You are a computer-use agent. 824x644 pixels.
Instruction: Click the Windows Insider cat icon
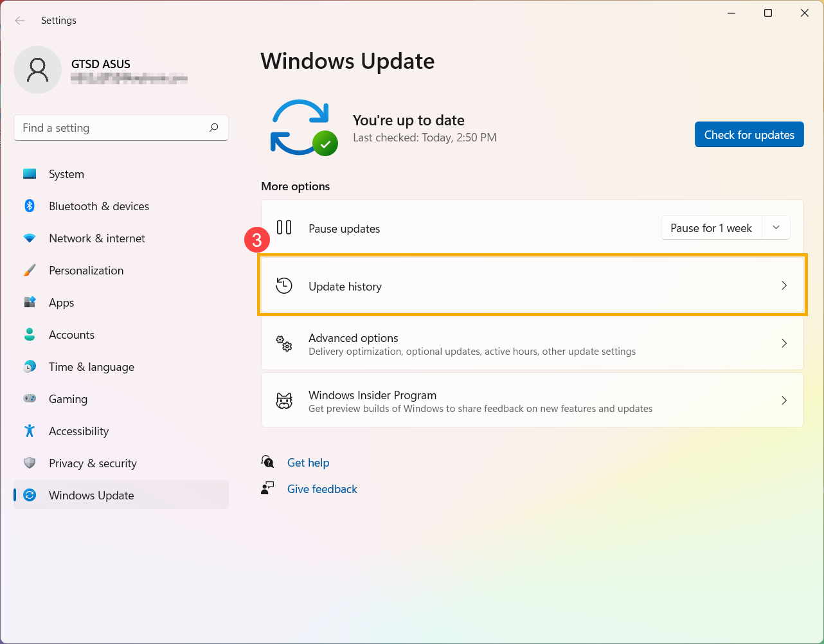click(x=284, y=400)
